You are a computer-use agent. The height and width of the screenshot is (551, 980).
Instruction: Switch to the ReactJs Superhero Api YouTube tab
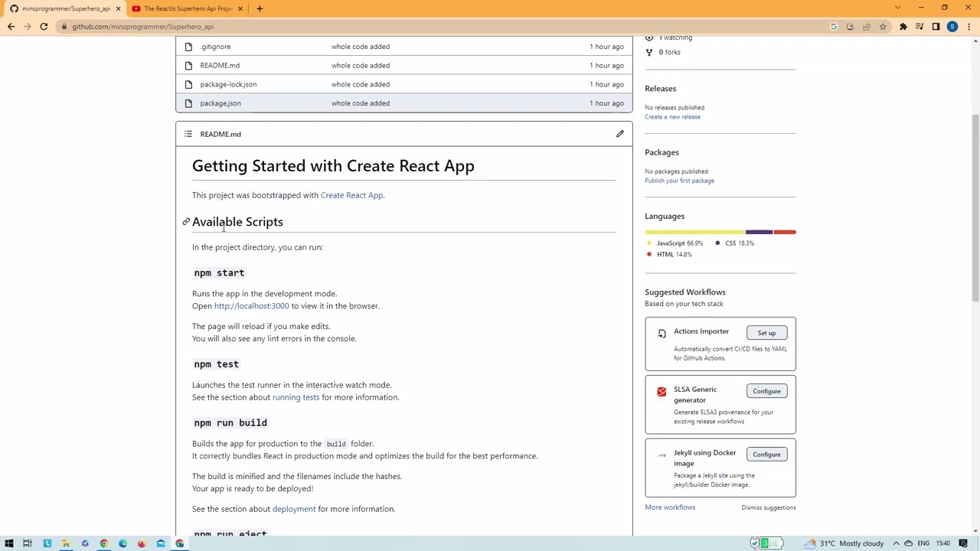187,8
